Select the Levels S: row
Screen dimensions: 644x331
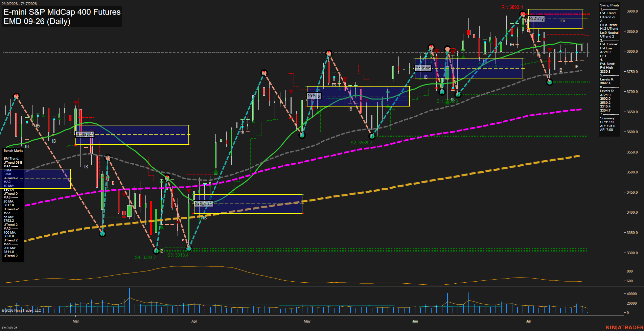pyautogui.click(x=607, y=91)
